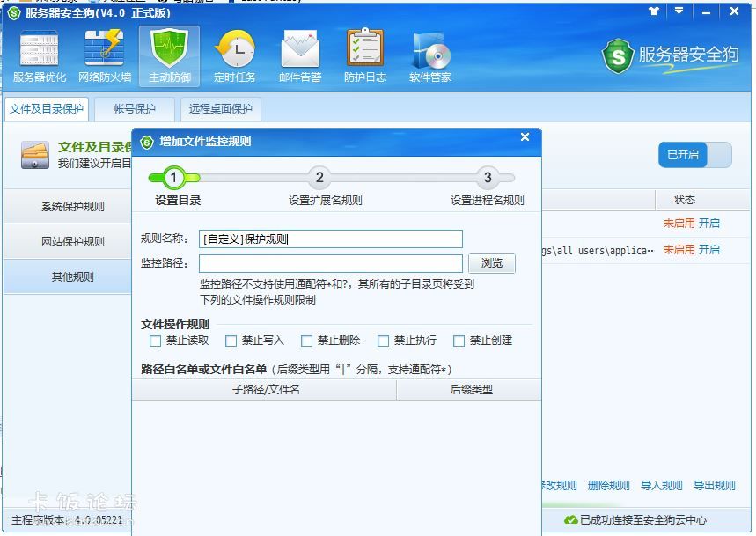Click the 导入规则 link
The height and width of the screenshot is (536, 756).
click(x=660, y=485)
